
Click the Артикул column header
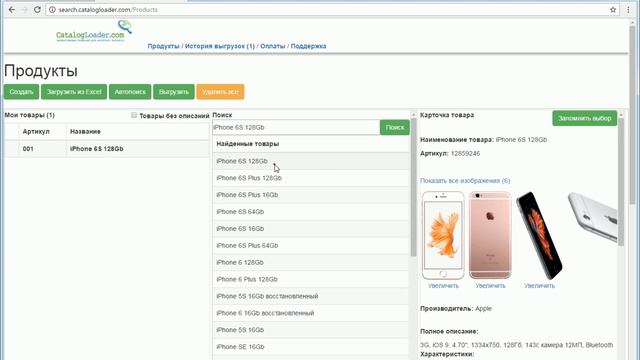(x=36, y=131)
